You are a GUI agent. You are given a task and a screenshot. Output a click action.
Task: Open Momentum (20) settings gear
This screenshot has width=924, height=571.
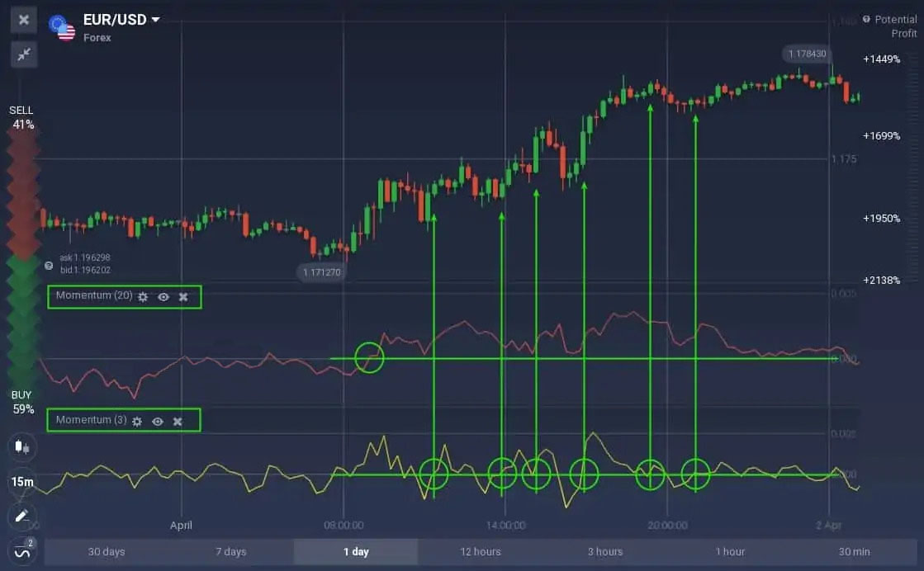point(143,296)
